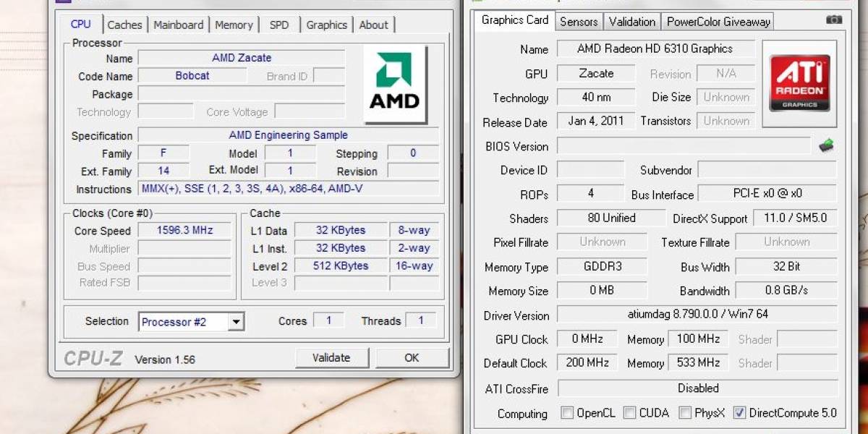868x434 pixels.
Task: Click the L1 Data 32 KBytes value
Action: click(x=341, y=231)
